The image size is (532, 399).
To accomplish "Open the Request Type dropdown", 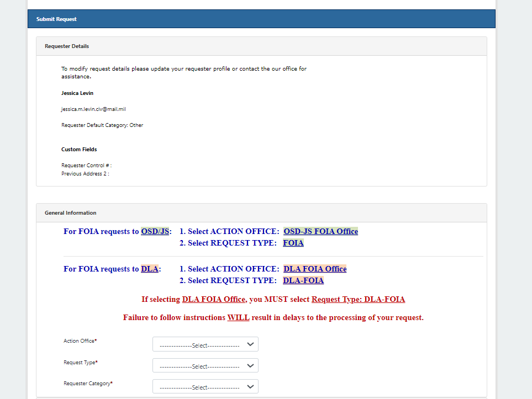I will pos(206,366).
